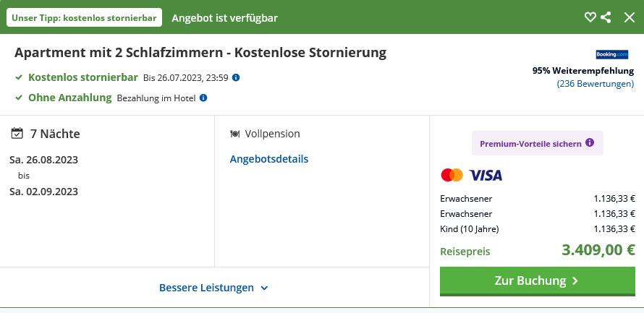The height and width of the screenshot is (313, 644).
Task: Click the Vollpension meal icon
Action: coord(235,134)
